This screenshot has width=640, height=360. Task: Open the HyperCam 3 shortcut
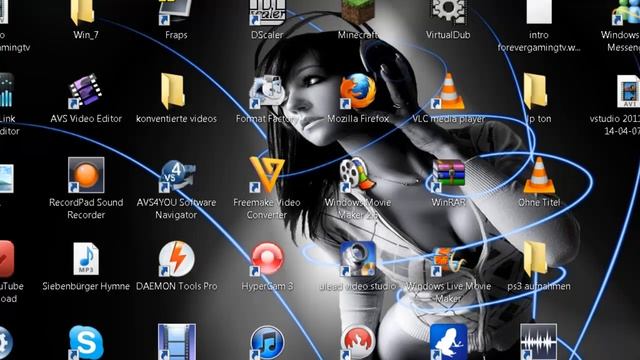coord(267,259)
